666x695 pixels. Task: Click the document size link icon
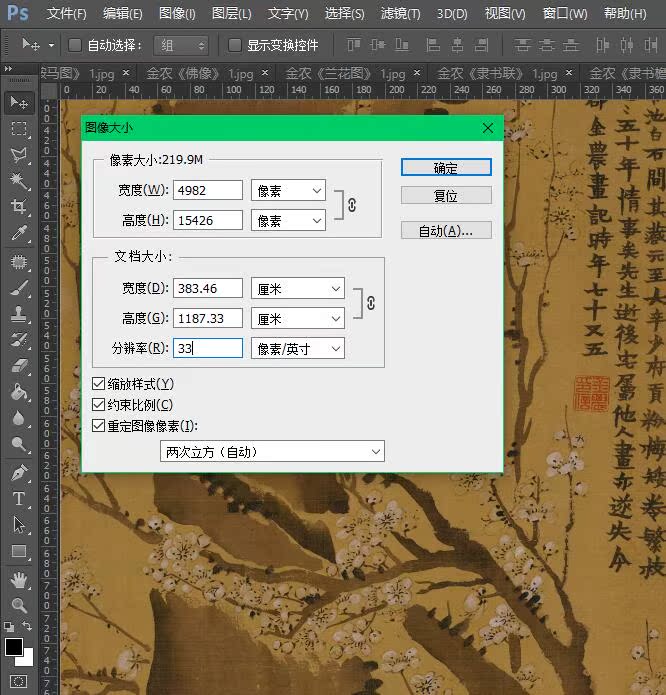pos(371,303)
